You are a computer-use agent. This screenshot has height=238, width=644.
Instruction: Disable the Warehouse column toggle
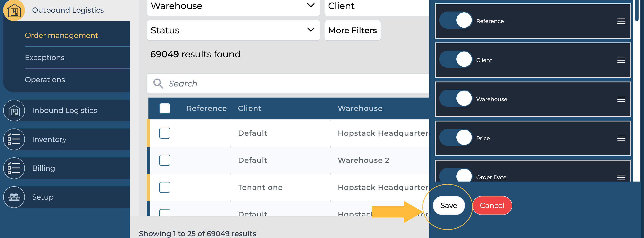coord(456,98)
